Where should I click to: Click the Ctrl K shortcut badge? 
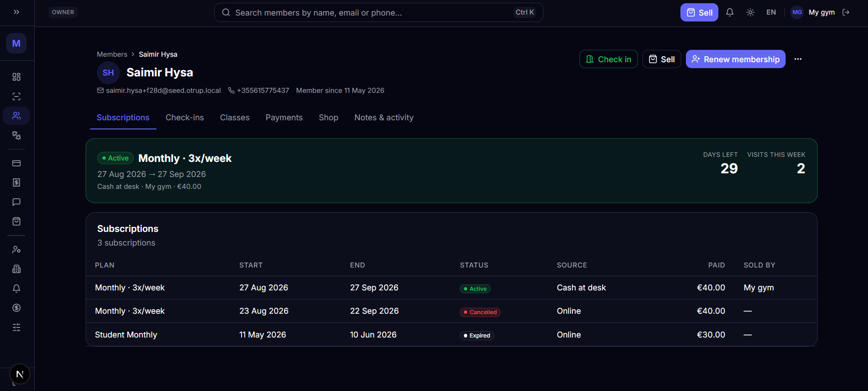click(x=525, y=12)
